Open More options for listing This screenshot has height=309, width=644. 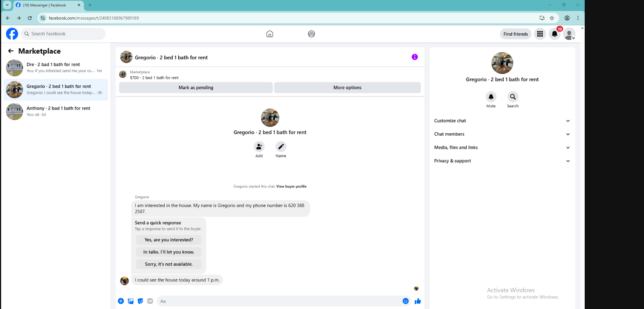tap(347, 88)
